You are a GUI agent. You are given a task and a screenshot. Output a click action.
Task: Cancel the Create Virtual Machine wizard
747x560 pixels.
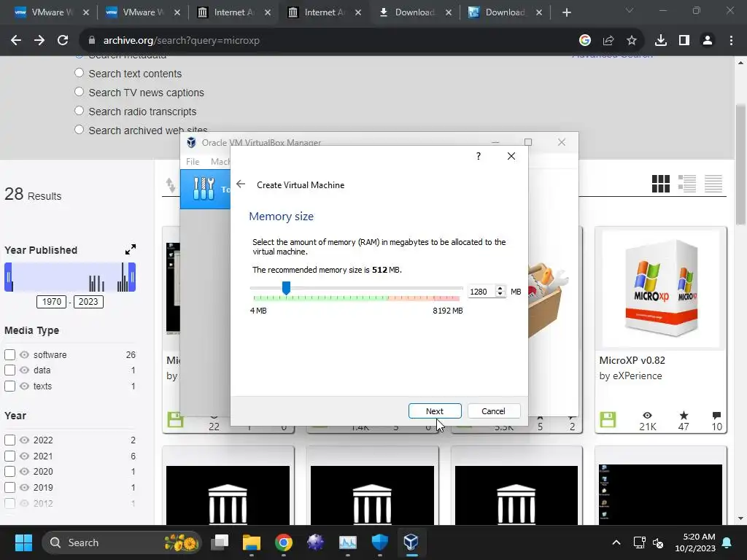click(494, 411)
